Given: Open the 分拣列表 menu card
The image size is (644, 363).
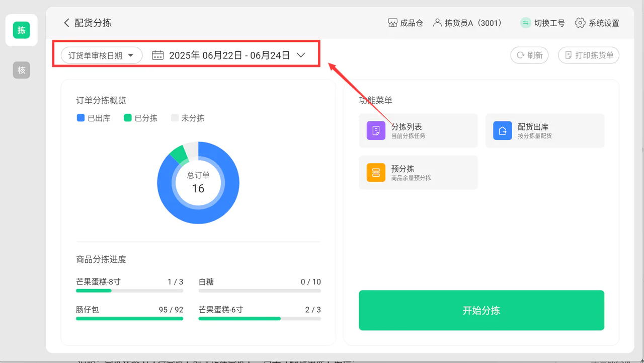Looking at the screenshot, I should [418, 131].
